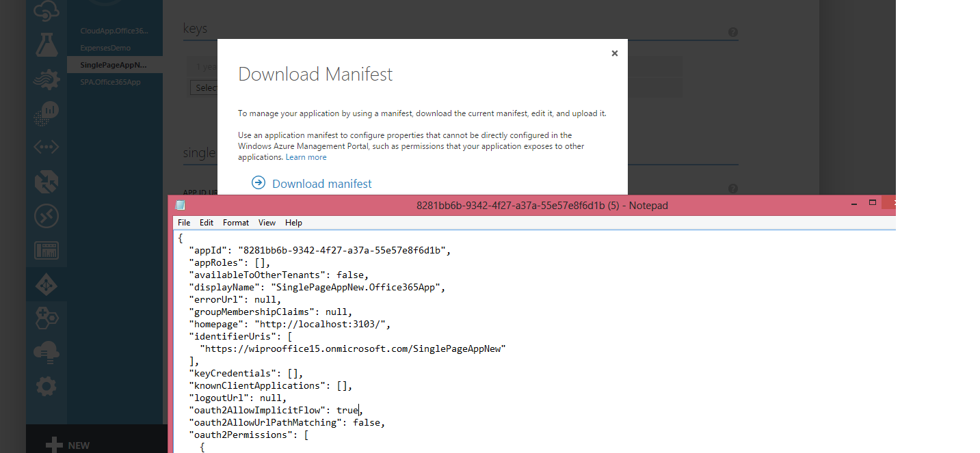Click the "errorUrl": null line
The width and height of the screenshot is (980, 453).
235,299
